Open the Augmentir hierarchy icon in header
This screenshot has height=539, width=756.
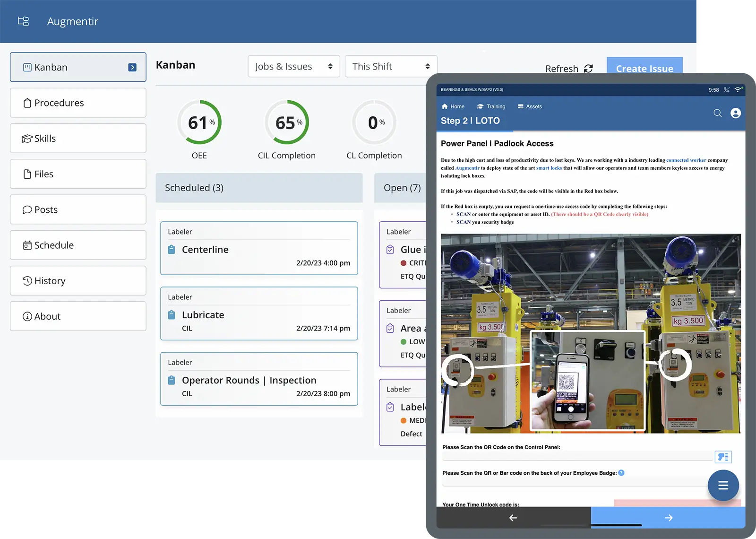pyautogui.click(x=23, y=21)
